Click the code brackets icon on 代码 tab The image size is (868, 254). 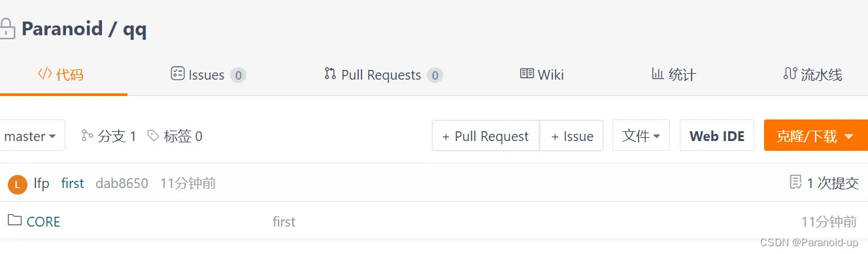44,74
